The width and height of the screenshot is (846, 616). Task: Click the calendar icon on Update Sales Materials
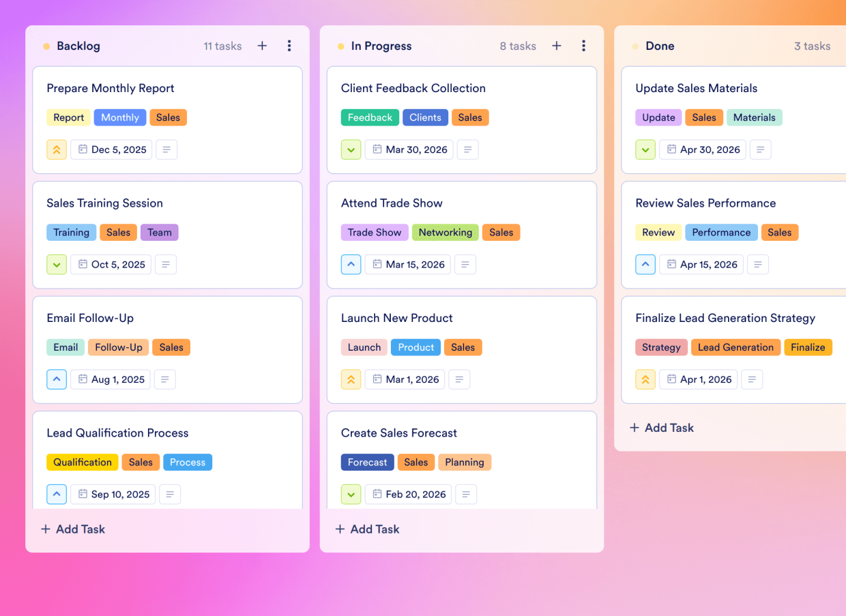point(672,149)
